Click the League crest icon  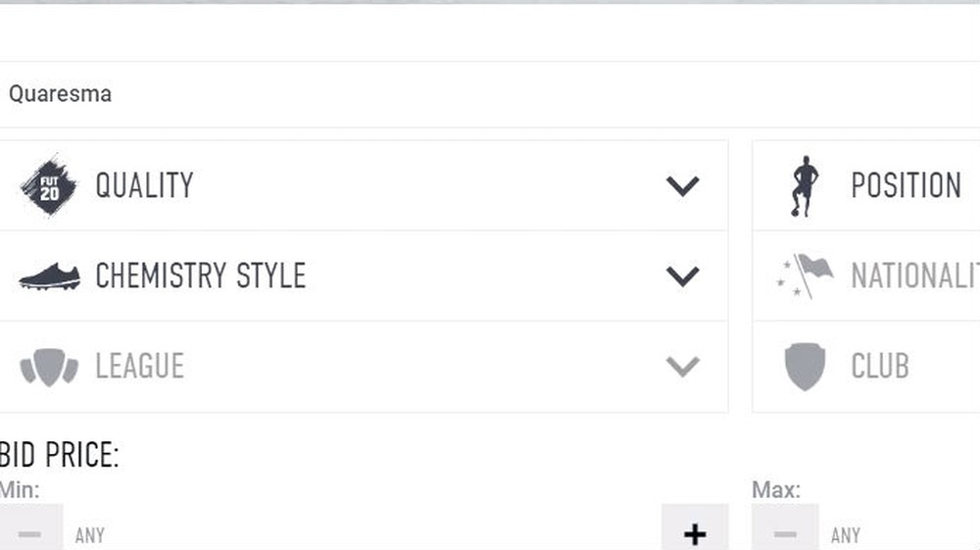tap(49, 367)
